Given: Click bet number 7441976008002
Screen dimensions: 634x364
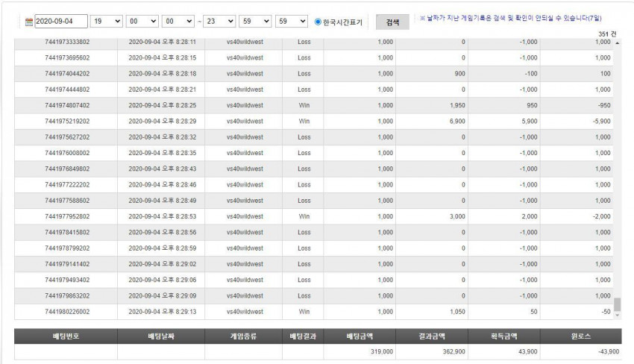Looking at the screenshot, I should pyautogui.click(x=67, y=153).
